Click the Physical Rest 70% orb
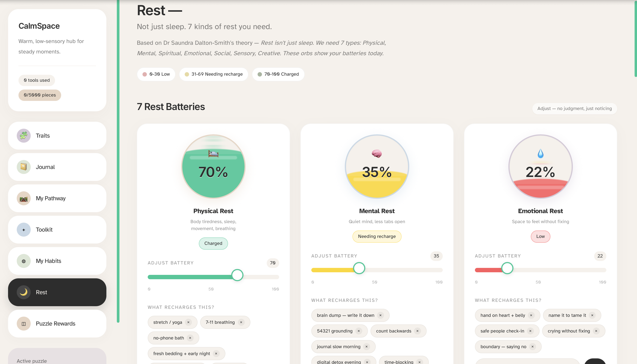The width and height of the screenshot is (637, 364). click(213, 166)
